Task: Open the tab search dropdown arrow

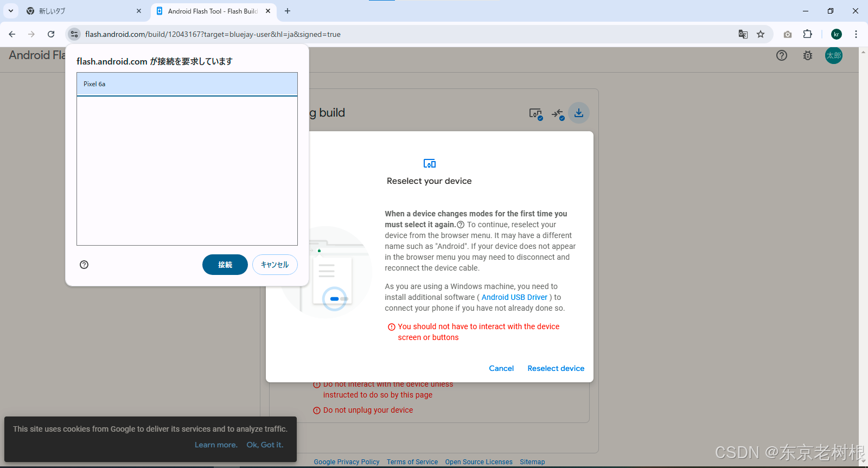Action: coord(11,11)
